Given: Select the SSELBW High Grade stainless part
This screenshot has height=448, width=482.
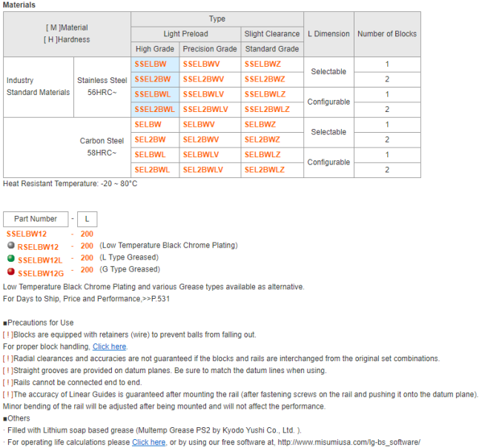Looking at the screenshot, I should (151, 65).
